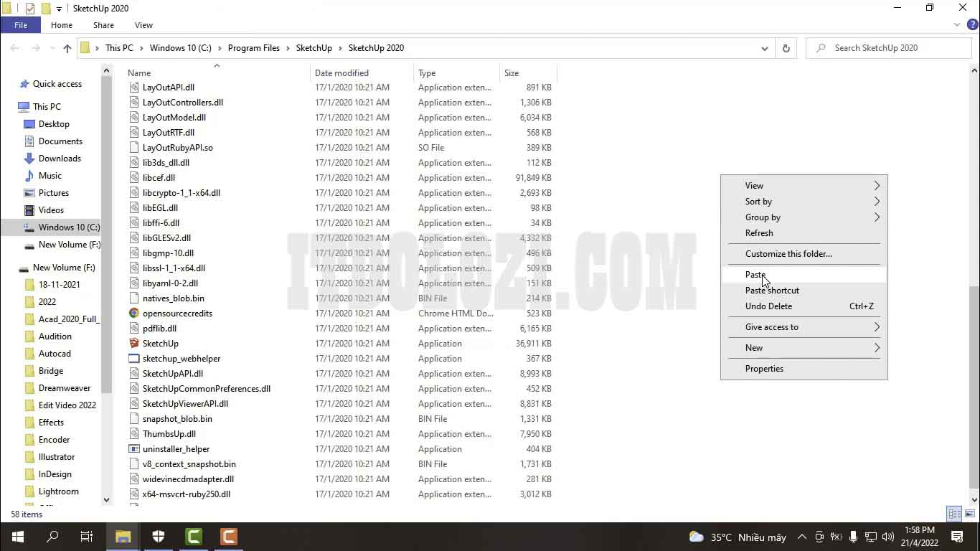Open the Help question mark icon

click(x=972, y=25)
